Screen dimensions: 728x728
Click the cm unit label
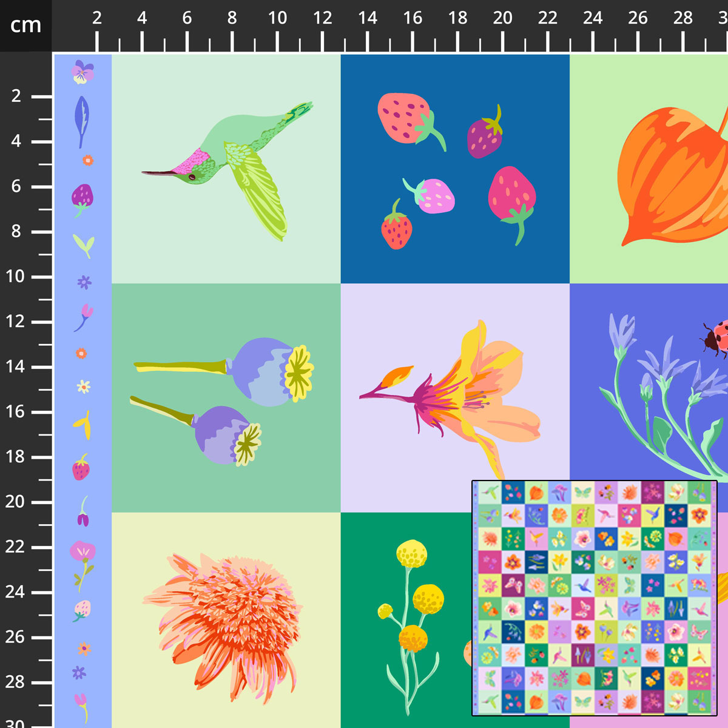point(25,25)
